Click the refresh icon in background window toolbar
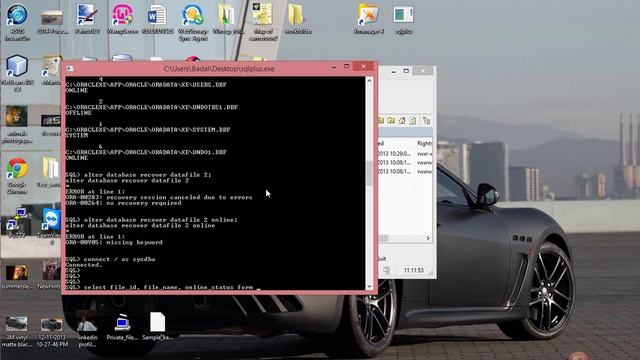The width and height of the screenshot is (640, 360). (x=413, y=120)
